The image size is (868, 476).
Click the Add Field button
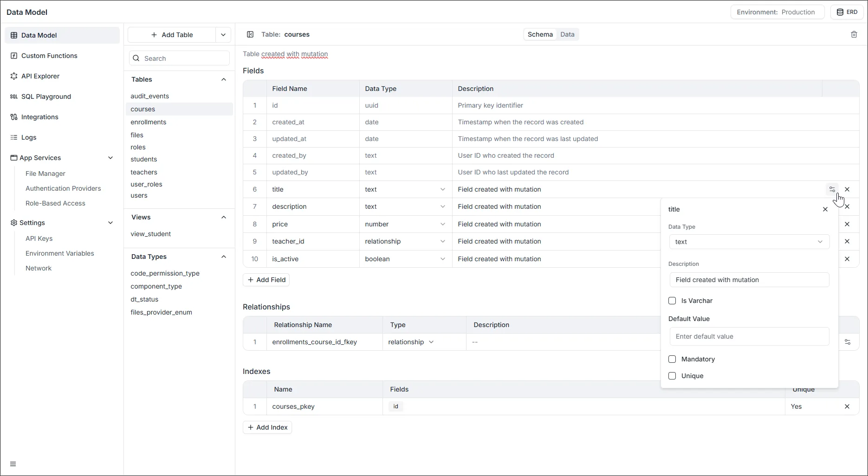pyautogui.click(x=266, y=280)
